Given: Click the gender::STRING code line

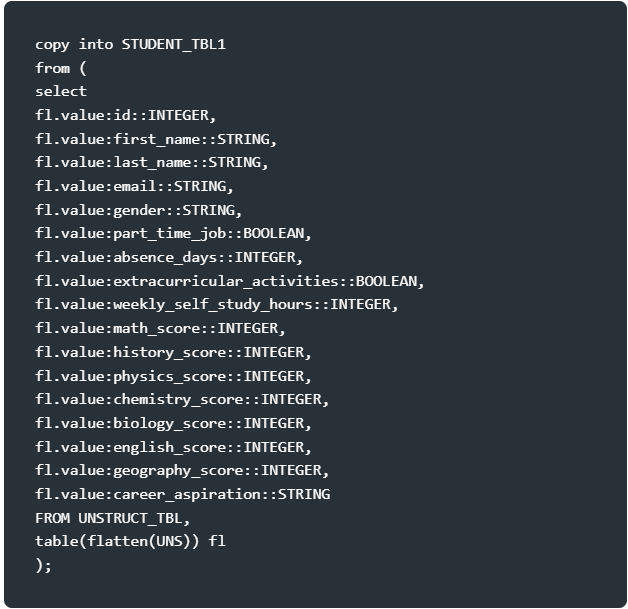Looking at the screenshot, I should 139,210.
